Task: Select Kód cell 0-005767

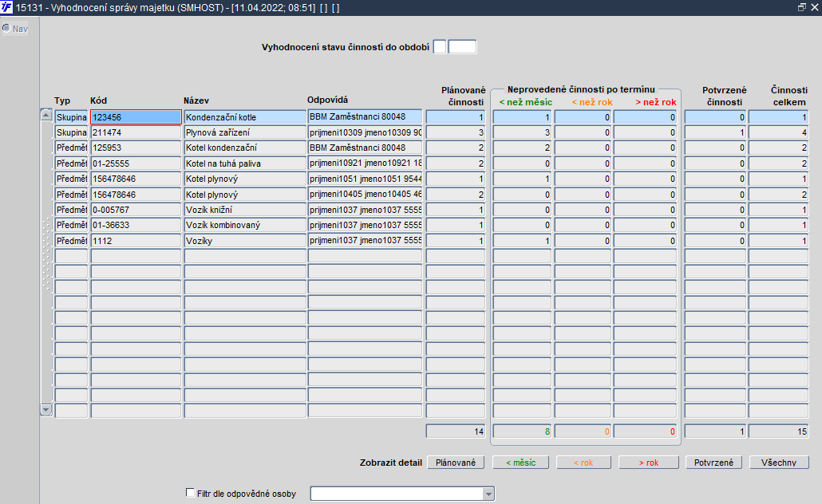Action: pyautogui.click(x=136, y=210)
